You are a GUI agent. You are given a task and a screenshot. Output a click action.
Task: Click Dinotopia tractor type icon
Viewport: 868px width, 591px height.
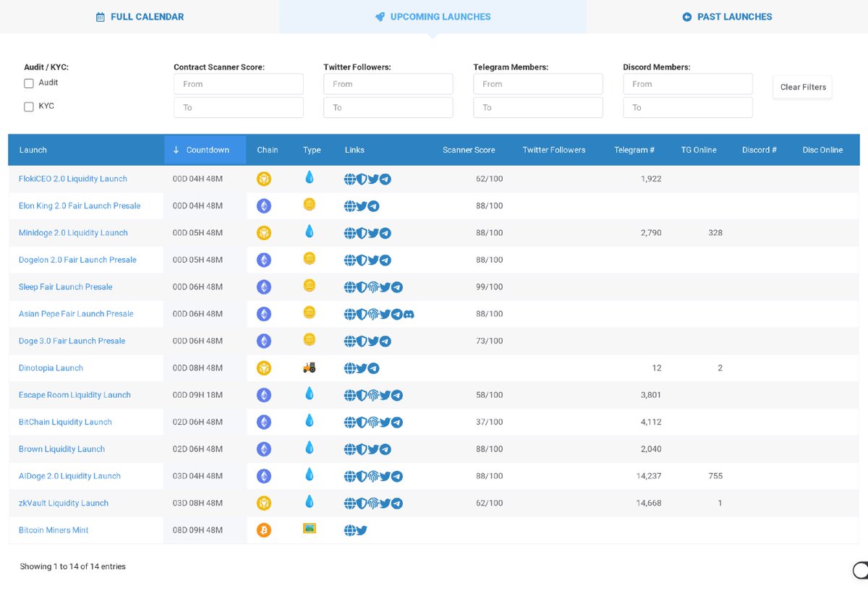[x=310, y=367]
